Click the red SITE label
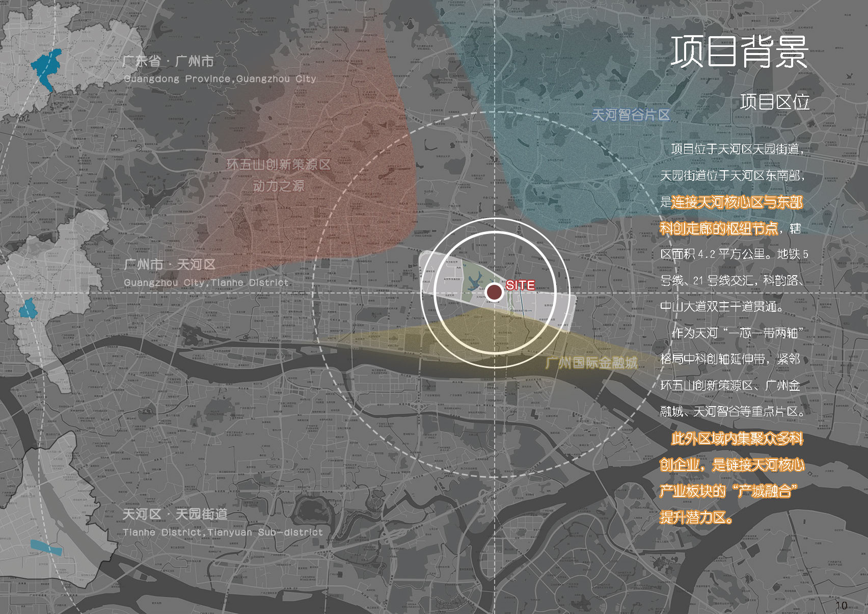 [520, 285]
